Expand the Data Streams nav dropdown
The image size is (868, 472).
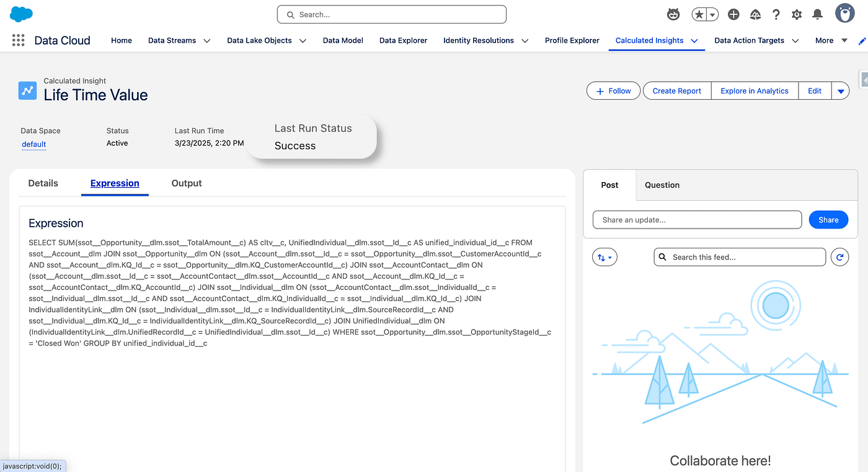click(207, 41)
